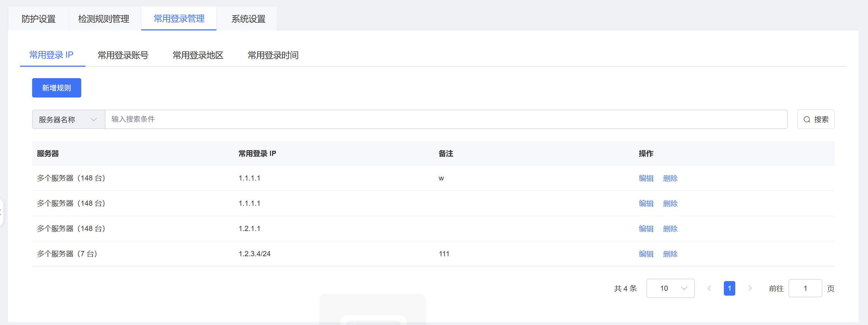Switch to 常用登录时间 sub-tab
This screenshot has height=325, width=868.
coord(273,55)
